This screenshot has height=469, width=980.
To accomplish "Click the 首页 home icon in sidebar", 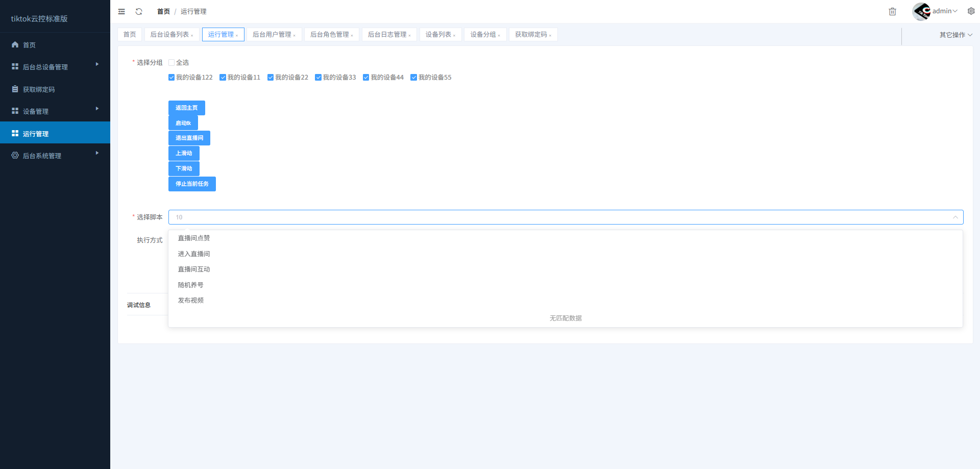I will tap(15, 44).
